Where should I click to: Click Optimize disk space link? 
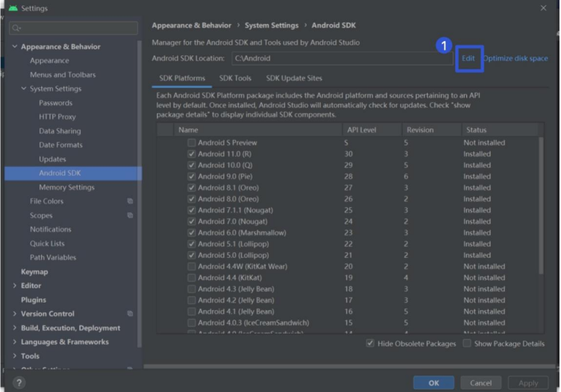tap(515, 58)
